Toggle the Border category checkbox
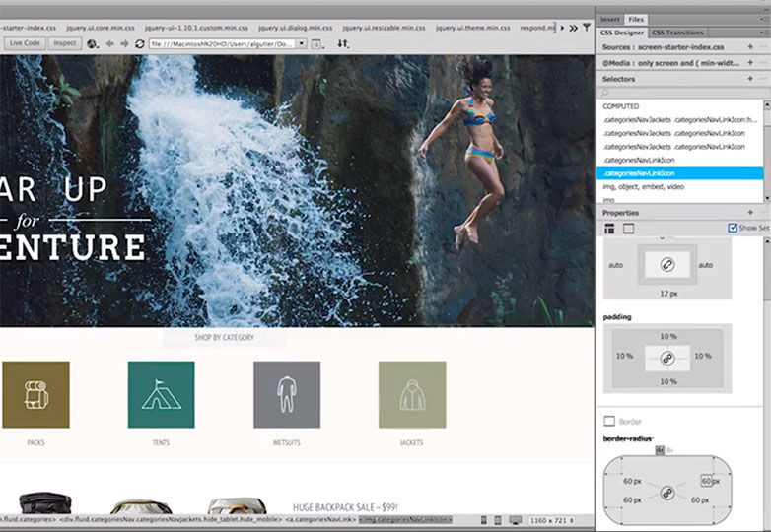 pyautogui.click(x=609, y=421)
